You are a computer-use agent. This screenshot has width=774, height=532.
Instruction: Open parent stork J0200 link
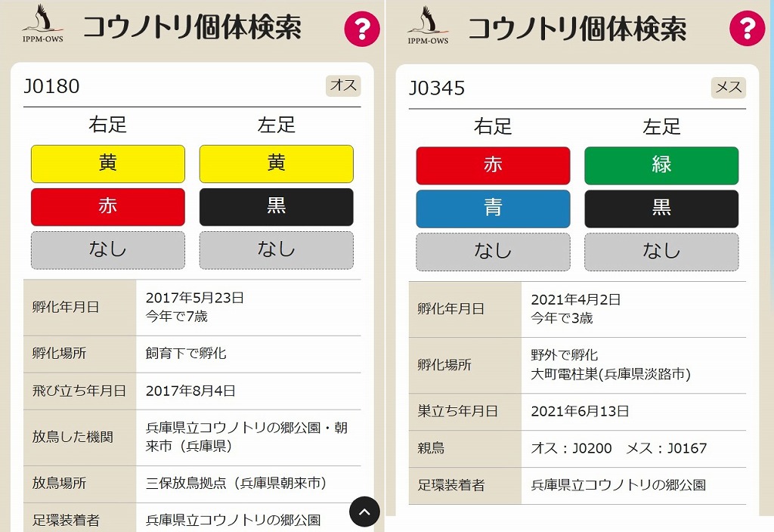592,448
